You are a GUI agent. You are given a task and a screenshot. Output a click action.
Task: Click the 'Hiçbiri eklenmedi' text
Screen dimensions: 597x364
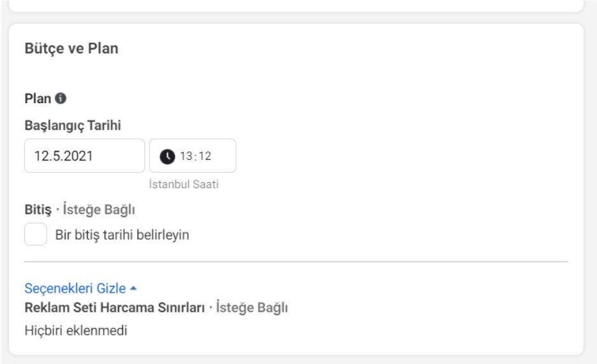coord(76,330)
